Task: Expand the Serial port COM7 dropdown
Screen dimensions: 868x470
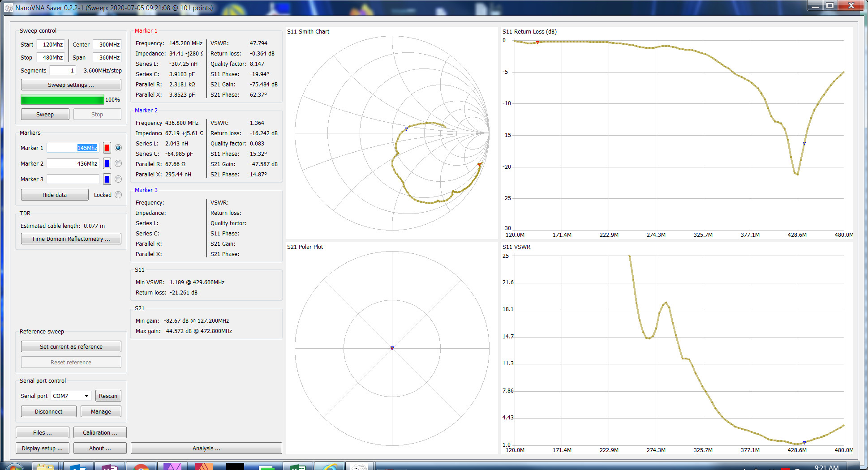Action: (x=86, y=396)
